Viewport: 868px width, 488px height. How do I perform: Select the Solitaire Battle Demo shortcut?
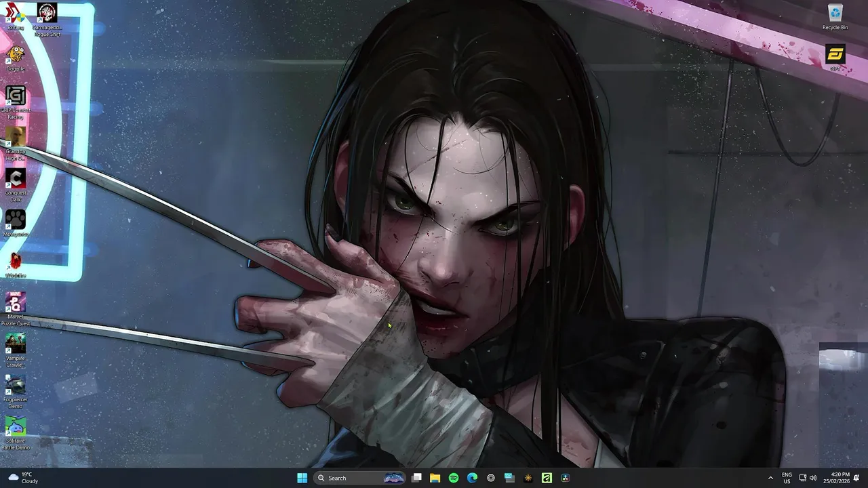pos(16,434)
